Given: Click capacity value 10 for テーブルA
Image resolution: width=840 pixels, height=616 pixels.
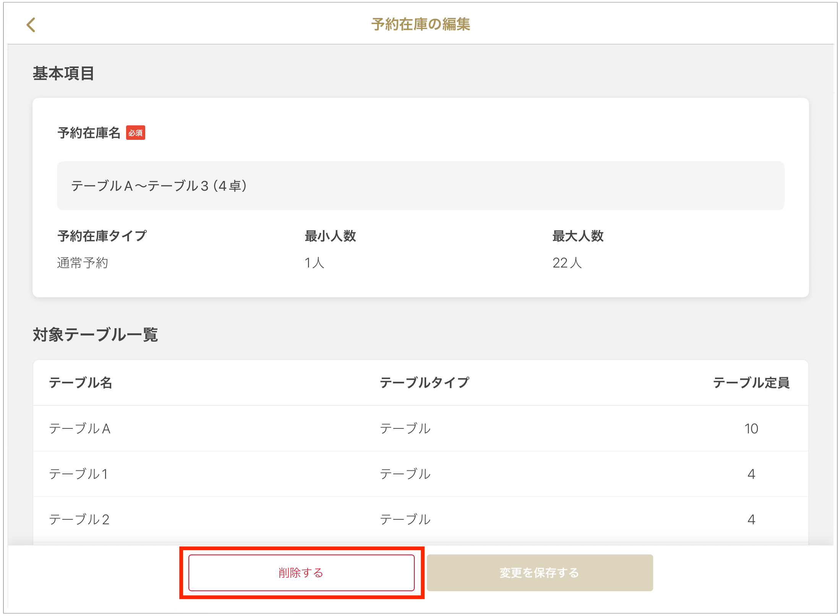Looking at the screenshot, I should [751, 428].
